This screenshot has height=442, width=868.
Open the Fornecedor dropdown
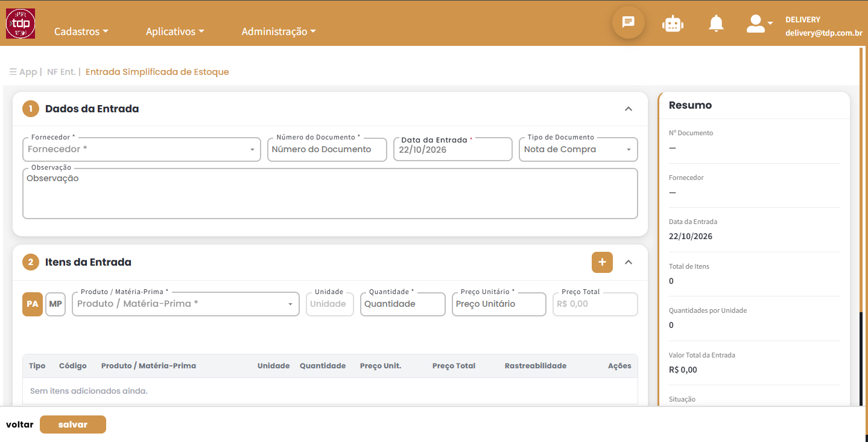pos(142,149)
